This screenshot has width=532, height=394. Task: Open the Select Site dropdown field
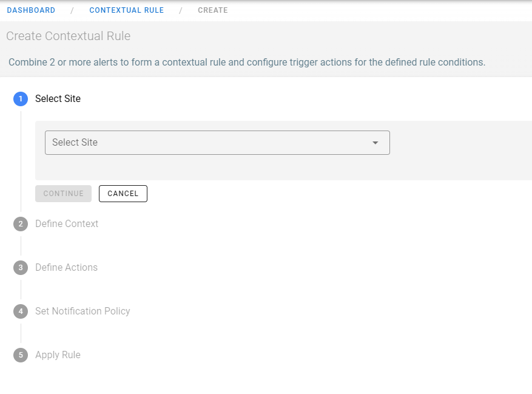pos(206,143)
